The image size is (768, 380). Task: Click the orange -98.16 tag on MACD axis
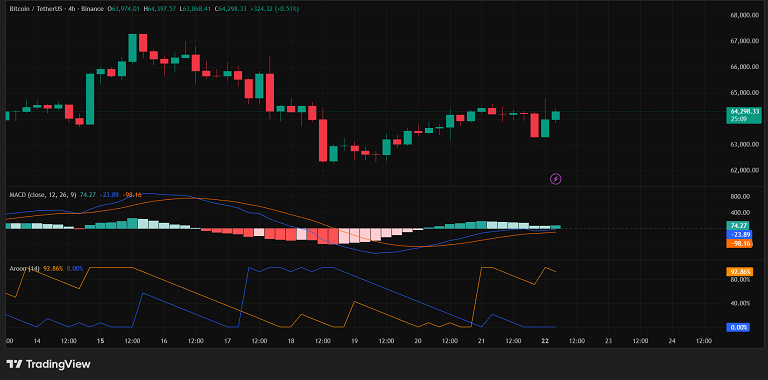pyautogui.click(x=739, y=243)
